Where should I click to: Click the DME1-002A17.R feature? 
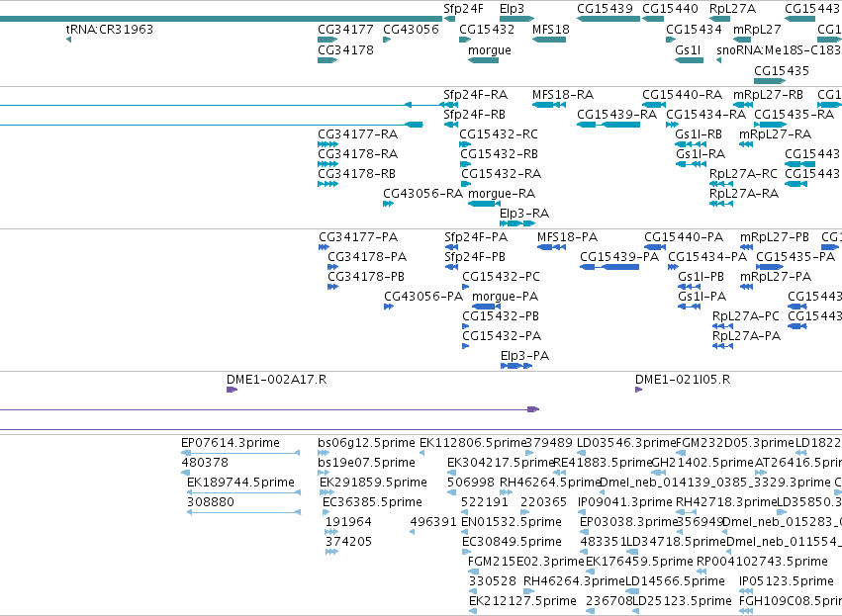tap(232, 390)
